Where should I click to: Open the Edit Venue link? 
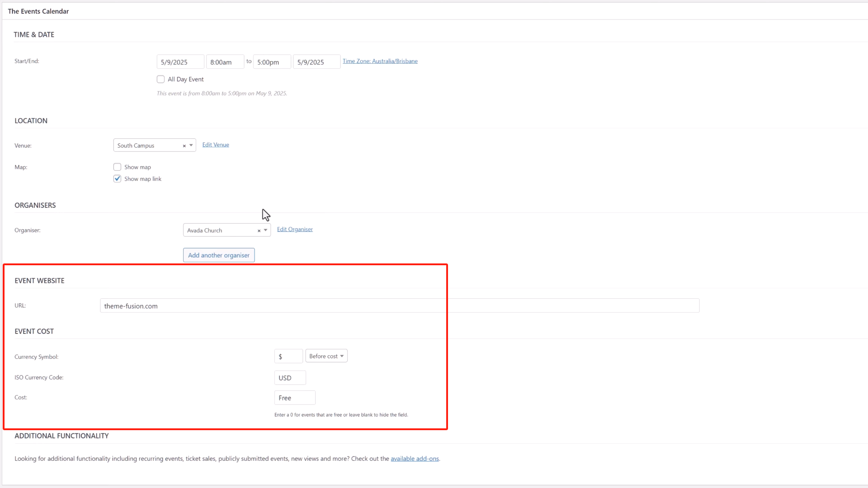(216, 145)
